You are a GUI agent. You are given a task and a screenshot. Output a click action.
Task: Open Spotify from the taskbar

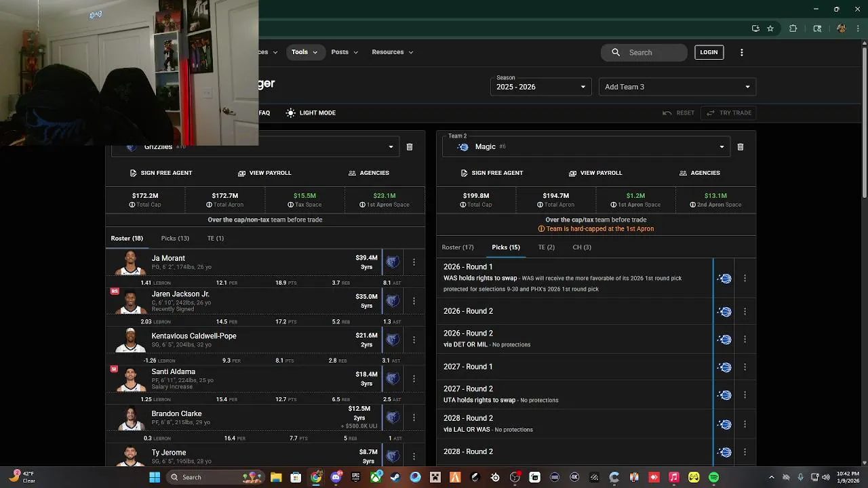click(x=713, y=477)
